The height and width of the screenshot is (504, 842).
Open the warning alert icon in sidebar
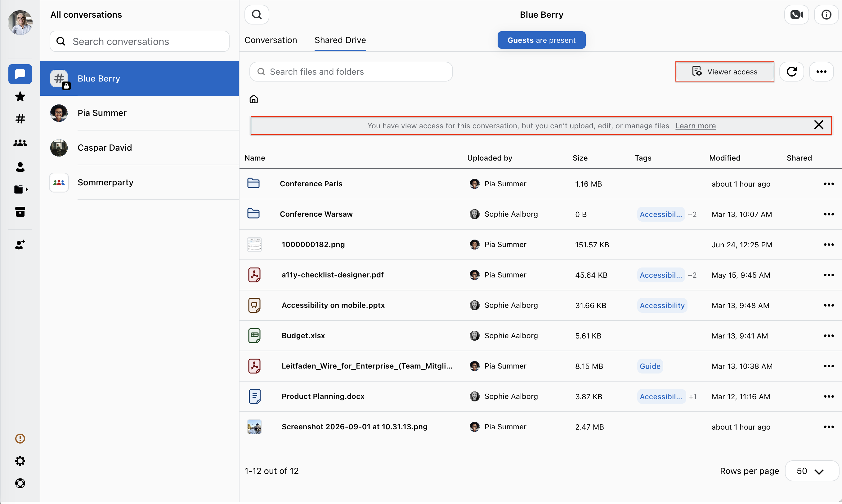click(x=20, y=439)
